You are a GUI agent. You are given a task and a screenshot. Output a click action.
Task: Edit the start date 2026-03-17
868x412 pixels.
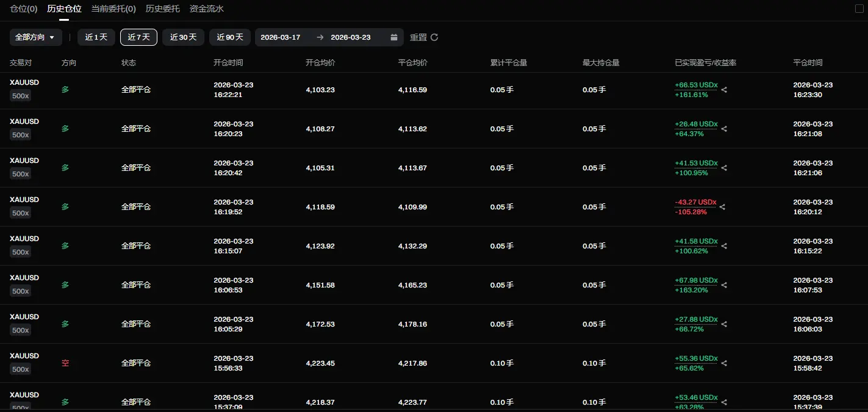tap(281, 37)
